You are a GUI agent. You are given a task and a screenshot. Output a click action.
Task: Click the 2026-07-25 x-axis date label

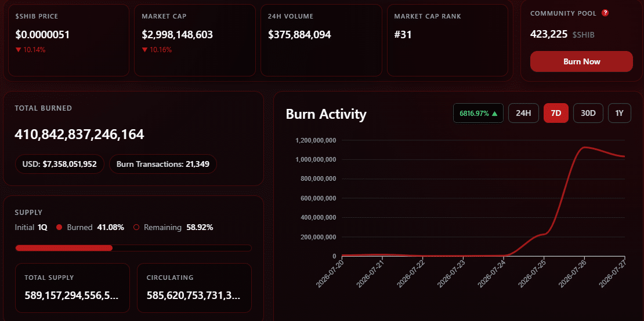point(532,274)
